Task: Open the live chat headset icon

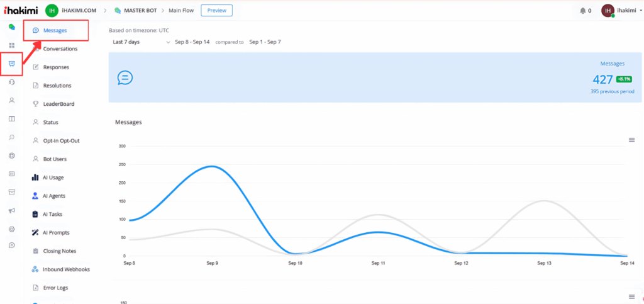Action: tap(11, 82)
